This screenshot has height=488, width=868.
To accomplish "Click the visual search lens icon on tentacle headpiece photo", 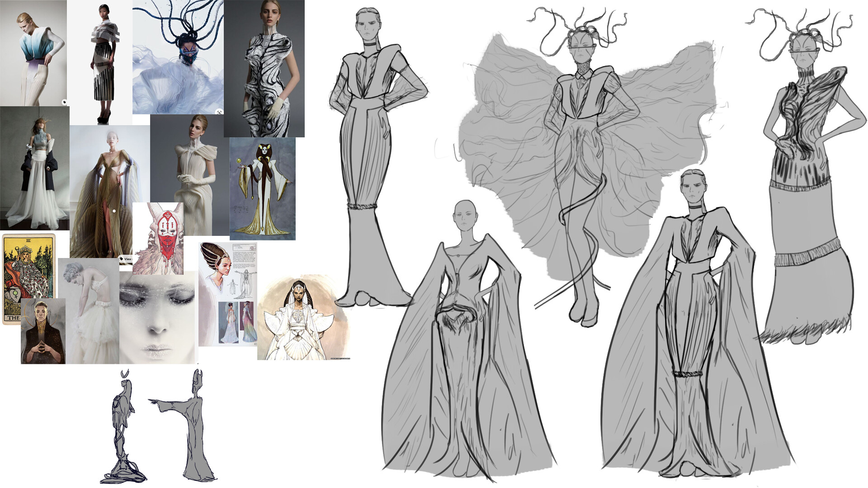I will [219, 111].
